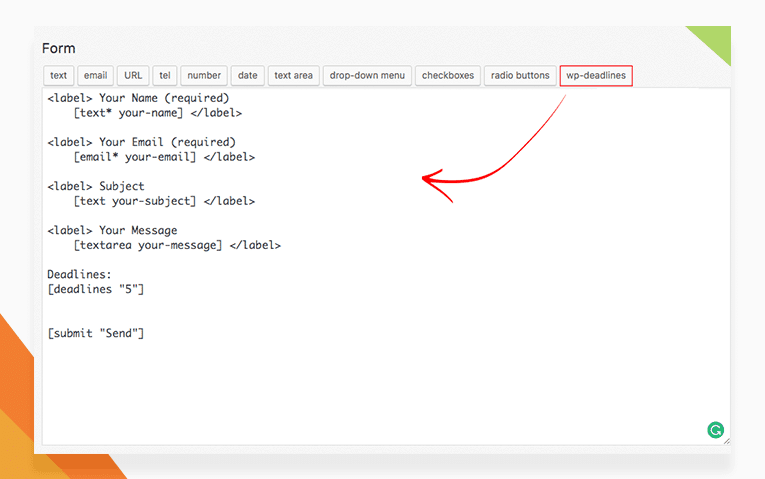Click the text tag button
Image resolution: width=765 pixels, height=479 pixels.
click(x=59, y=76)
